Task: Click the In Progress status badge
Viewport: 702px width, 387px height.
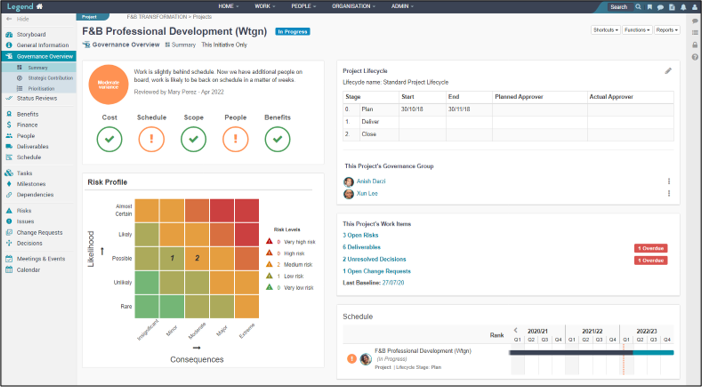Action: [293, 32]
